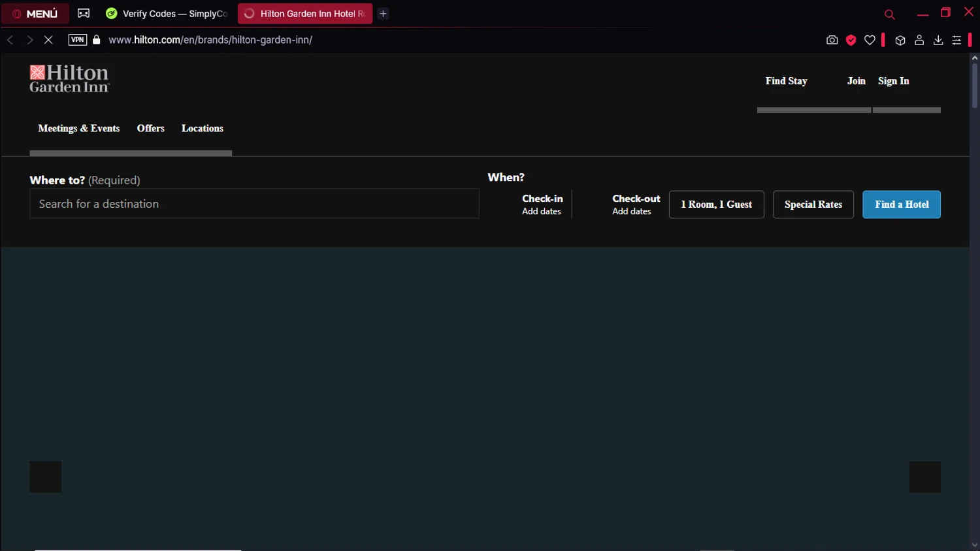Click the hilton.com URL address field
Viewport: 980px width, 551px height.
(210, 40)
